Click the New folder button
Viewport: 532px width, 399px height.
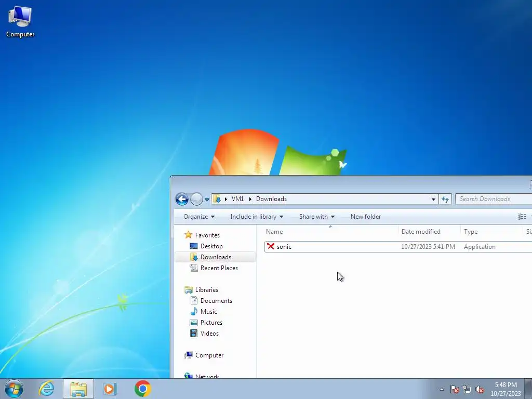pyautogui.click(x=366, y=217)
